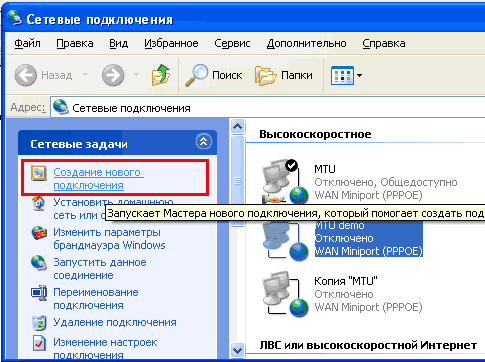
Task: Click the title bar network icon
Action: 15,19
